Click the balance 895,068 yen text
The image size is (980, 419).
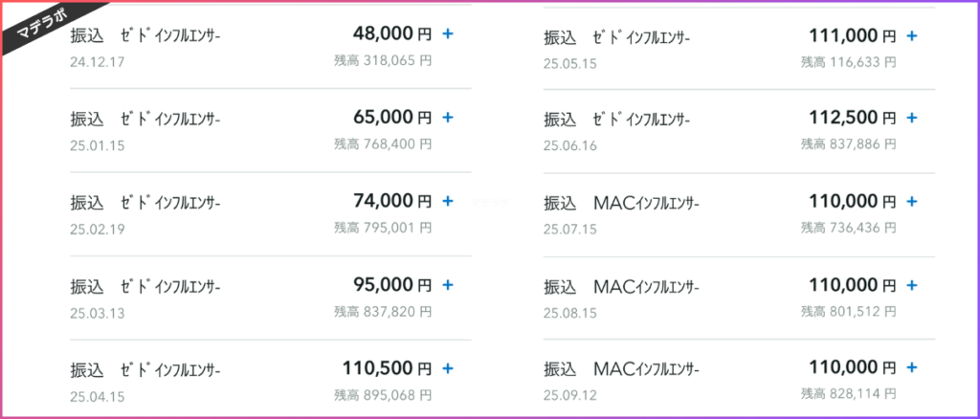point(382,395)
